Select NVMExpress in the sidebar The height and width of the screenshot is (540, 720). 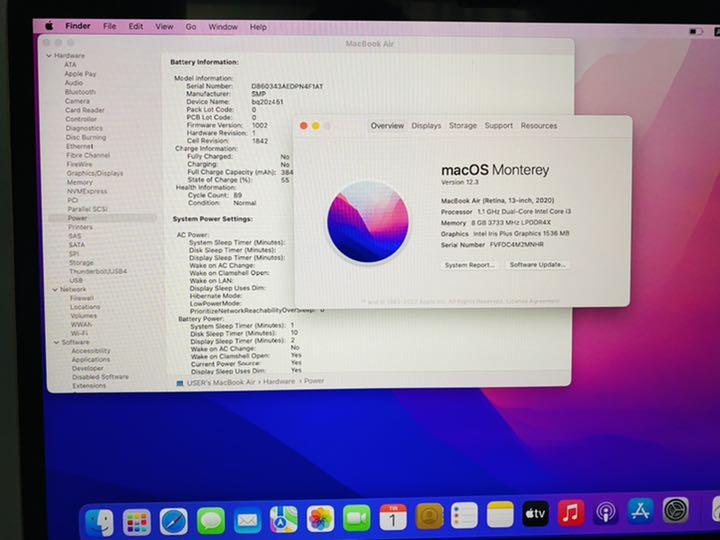click(x=87, y=191)
